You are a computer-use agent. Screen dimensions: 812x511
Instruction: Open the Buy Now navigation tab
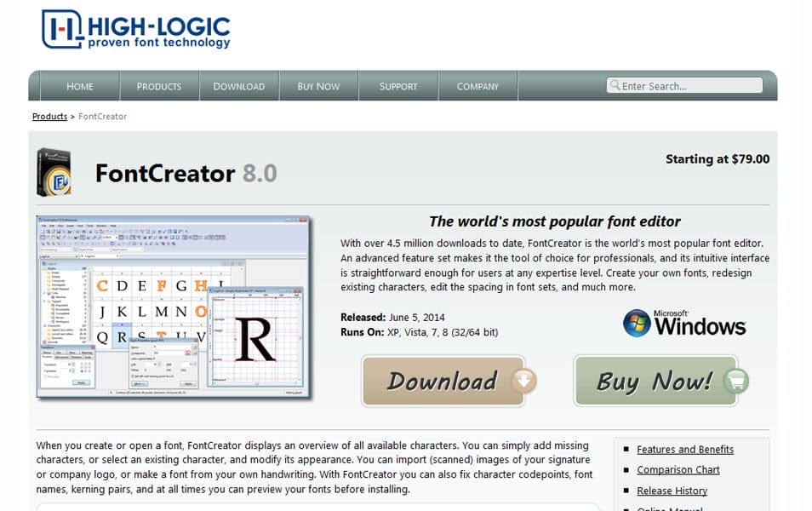(x=318, y=86)
